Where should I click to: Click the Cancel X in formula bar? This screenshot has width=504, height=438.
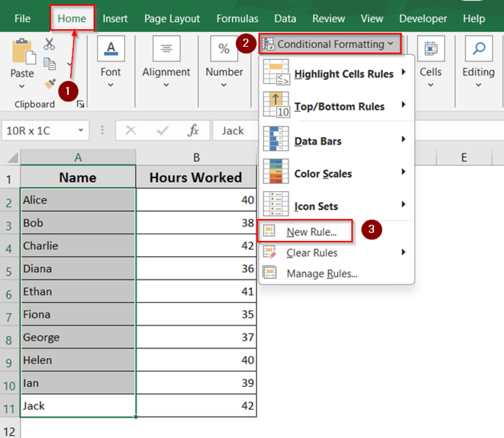131,130
